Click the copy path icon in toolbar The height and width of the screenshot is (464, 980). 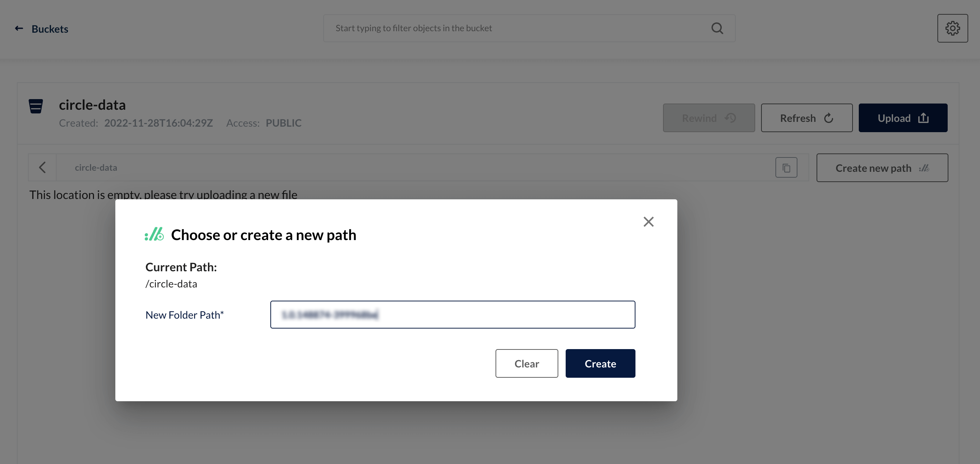point(786,167)
